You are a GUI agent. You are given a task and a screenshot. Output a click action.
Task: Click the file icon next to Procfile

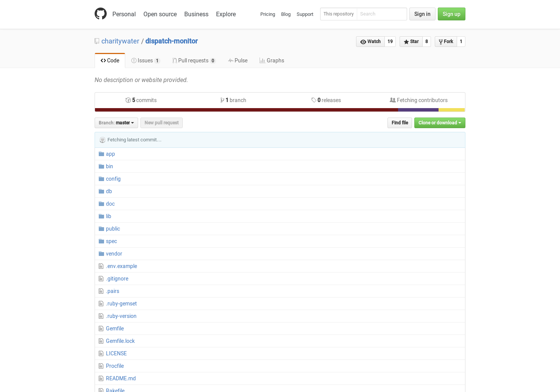coord(101,366)
